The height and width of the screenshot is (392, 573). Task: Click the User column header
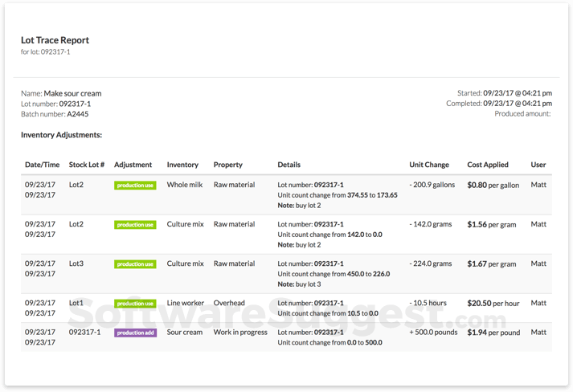click(538, 165)
